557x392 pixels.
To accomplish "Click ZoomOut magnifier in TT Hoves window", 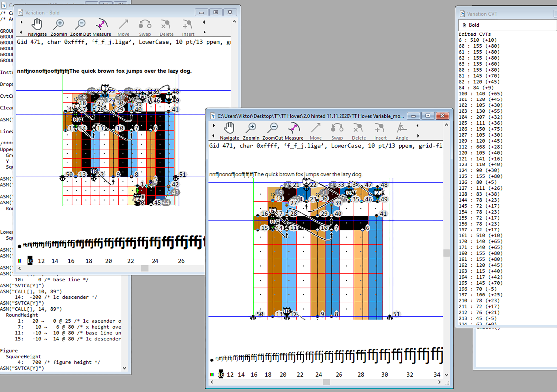I will pos(273,131).
